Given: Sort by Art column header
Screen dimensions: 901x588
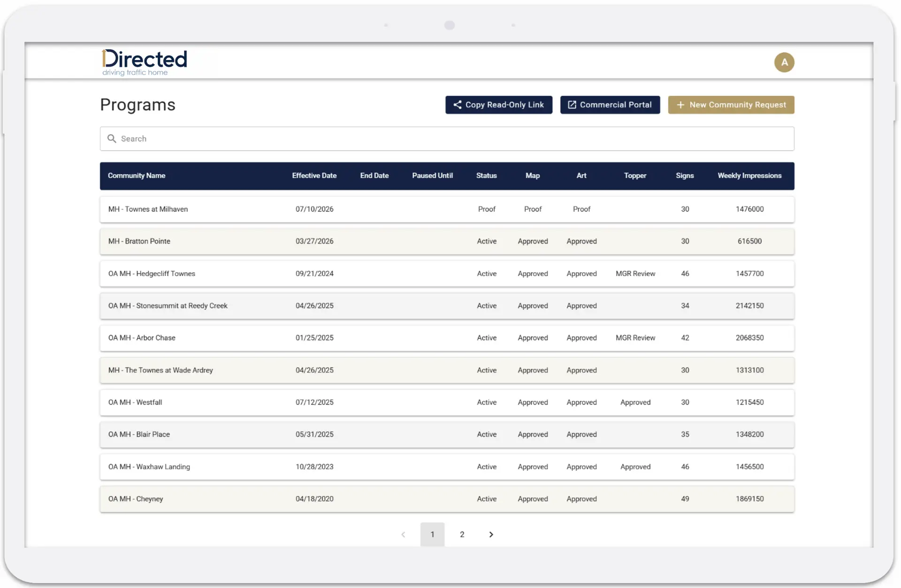Looking at the screenshot, I should pyautogui.click(x=581, y=176).
